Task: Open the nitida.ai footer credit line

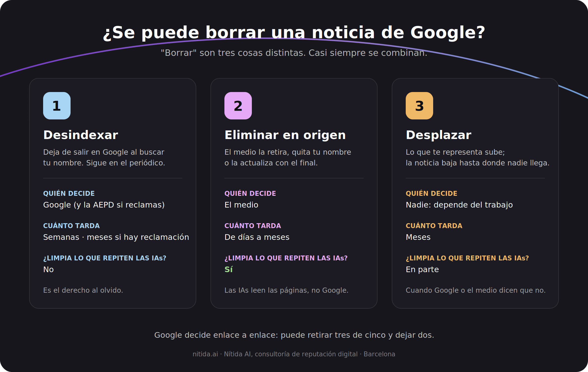Action: [294, 354]
